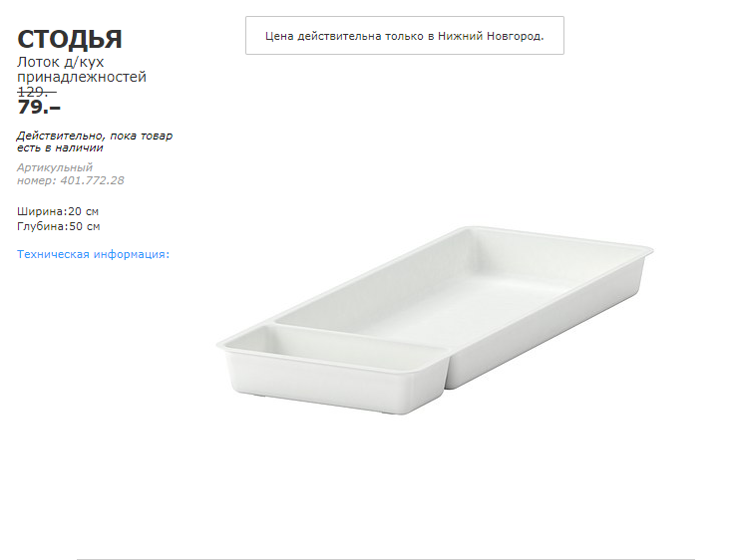Image resolution: width=730 pixels, height=560 pixels.
Task: Click the word принадлежностей in description
Action: pos(82,77)
